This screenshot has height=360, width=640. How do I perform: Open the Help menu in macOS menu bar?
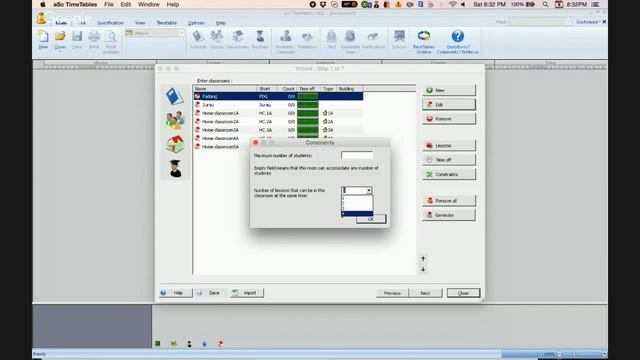tap(173, 4)
